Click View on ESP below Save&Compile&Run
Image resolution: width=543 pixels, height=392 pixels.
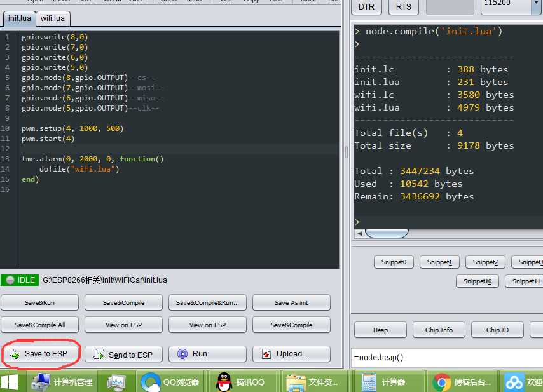(x=207, y=325)
